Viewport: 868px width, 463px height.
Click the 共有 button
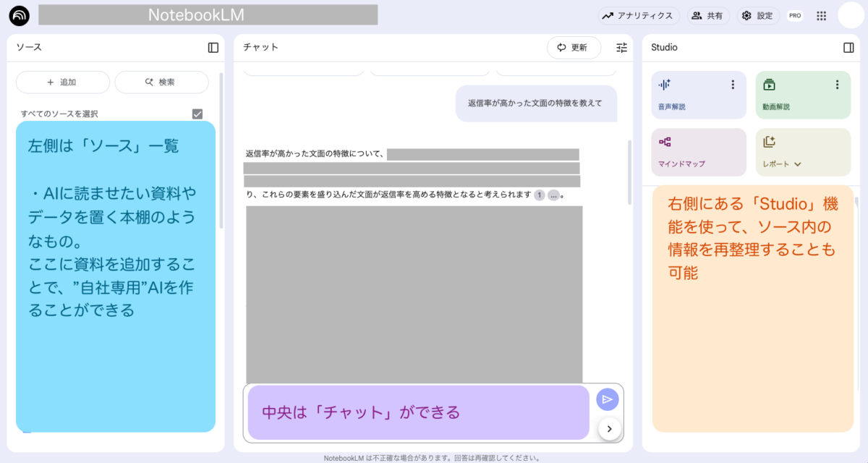click(707, 15)
